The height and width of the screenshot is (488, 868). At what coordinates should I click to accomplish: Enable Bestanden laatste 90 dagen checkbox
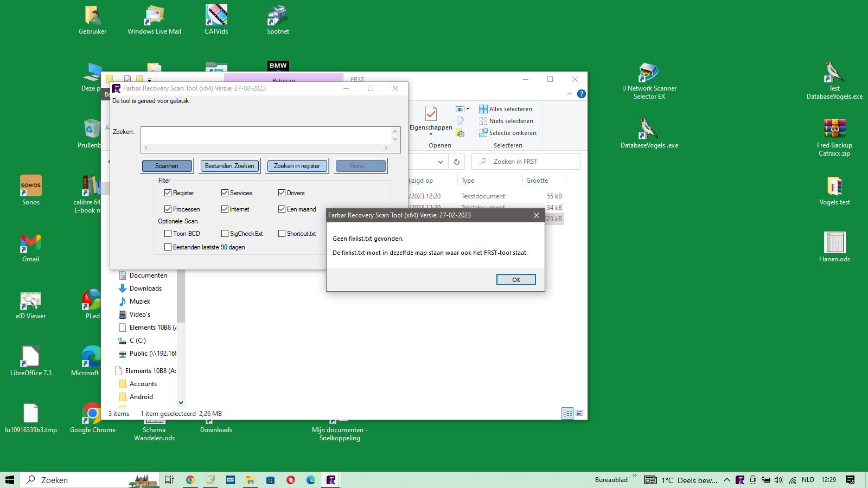168,247
